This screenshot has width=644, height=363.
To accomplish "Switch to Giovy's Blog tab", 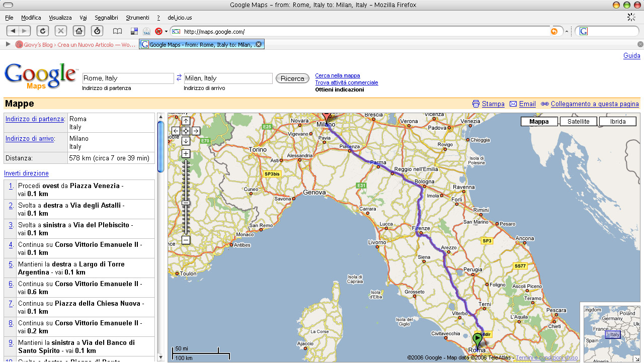I will tap(75, 45).
